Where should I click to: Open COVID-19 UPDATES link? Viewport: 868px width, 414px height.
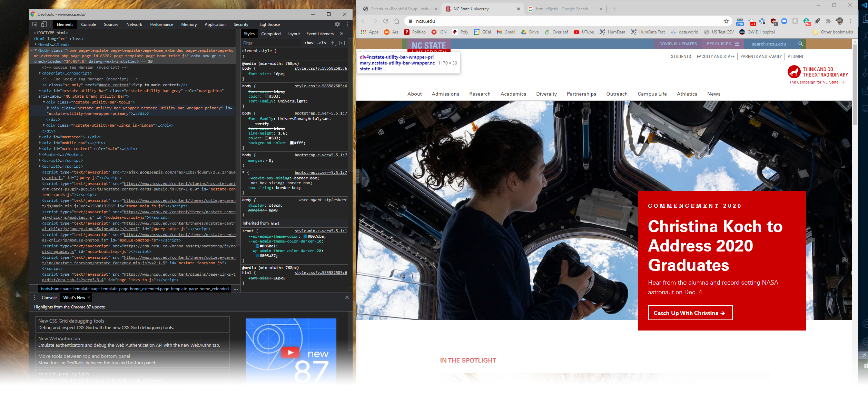[x=678, y=44]
